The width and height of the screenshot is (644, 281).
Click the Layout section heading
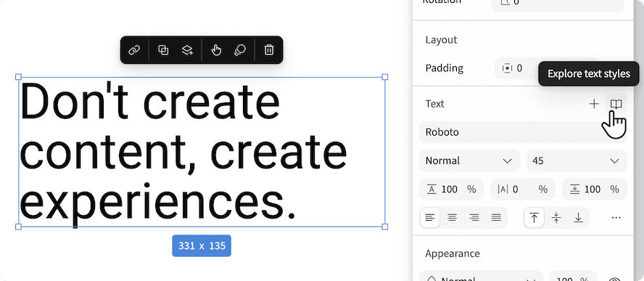click(441, 40)
